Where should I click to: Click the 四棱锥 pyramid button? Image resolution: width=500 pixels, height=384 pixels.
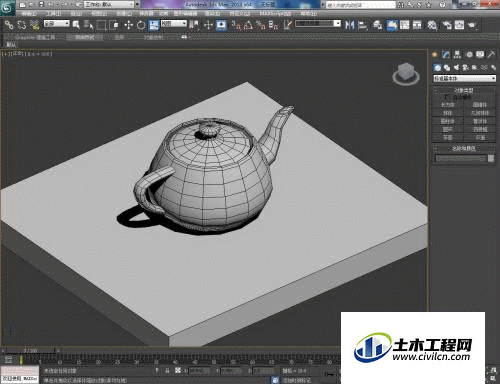[x=480, y=129]
